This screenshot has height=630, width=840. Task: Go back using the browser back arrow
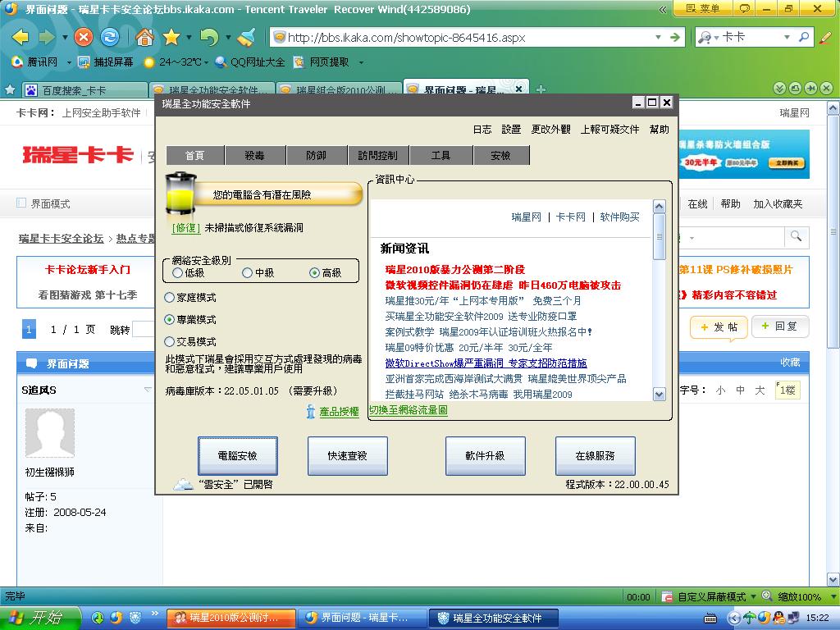point(21,37)
